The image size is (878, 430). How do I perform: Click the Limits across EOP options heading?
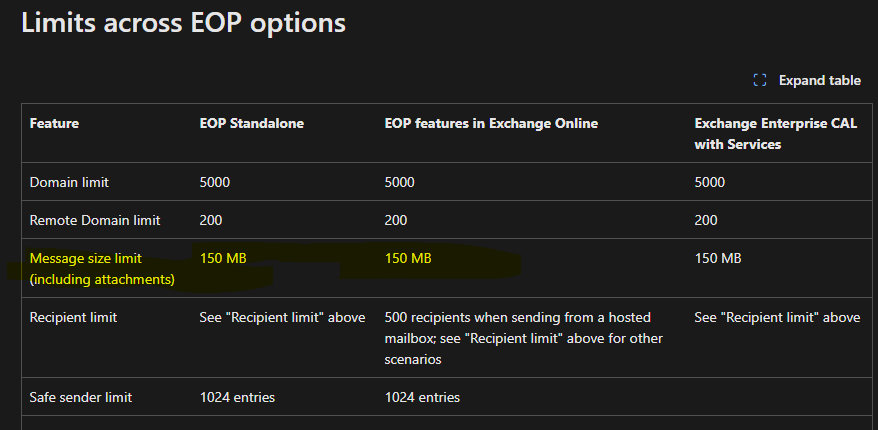[183, 22]
